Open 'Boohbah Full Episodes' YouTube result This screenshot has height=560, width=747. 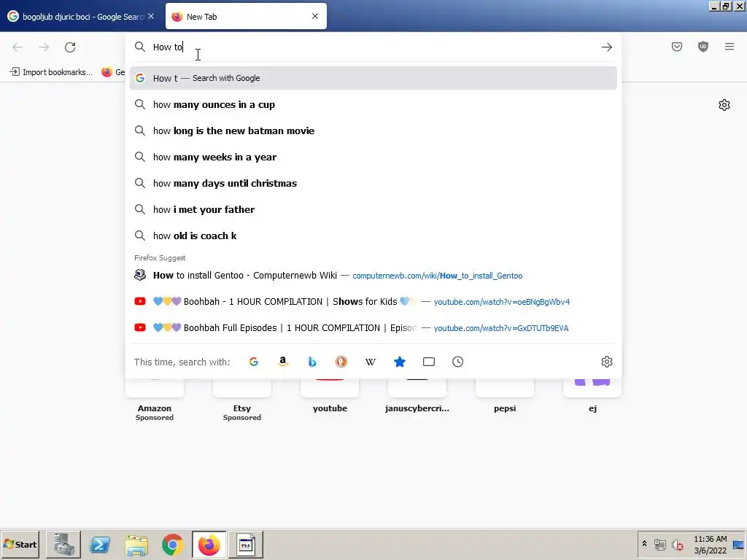[x=373, y=327]
